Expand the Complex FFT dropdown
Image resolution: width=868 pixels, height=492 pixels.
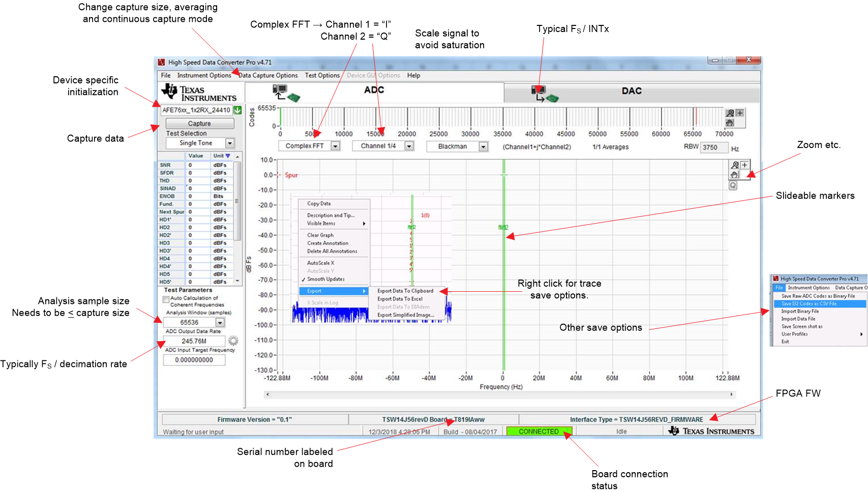(335, 146)
